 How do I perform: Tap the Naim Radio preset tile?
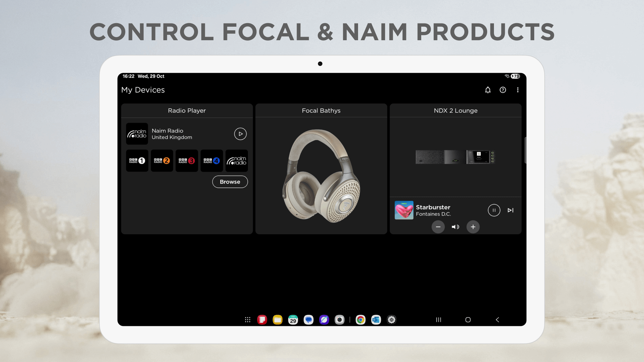tap(236, 161)
